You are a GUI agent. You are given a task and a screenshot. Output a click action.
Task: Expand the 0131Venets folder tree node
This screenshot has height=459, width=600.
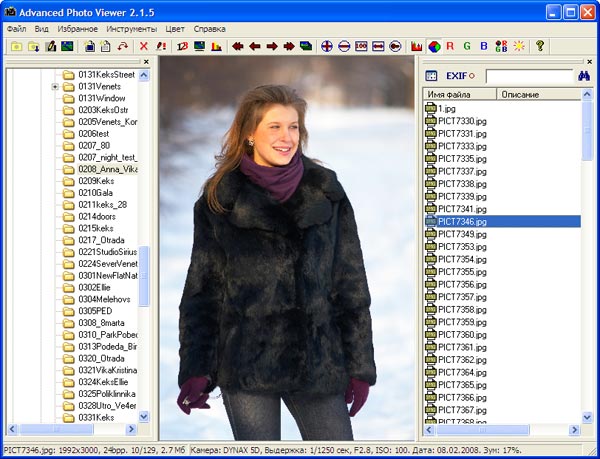[x=54, y=87]
